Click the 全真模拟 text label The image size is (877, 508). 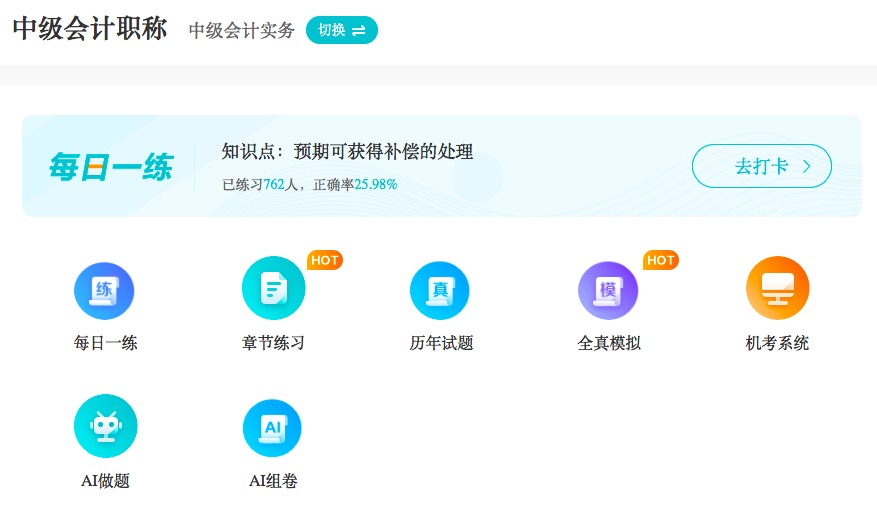click(609, 343)
